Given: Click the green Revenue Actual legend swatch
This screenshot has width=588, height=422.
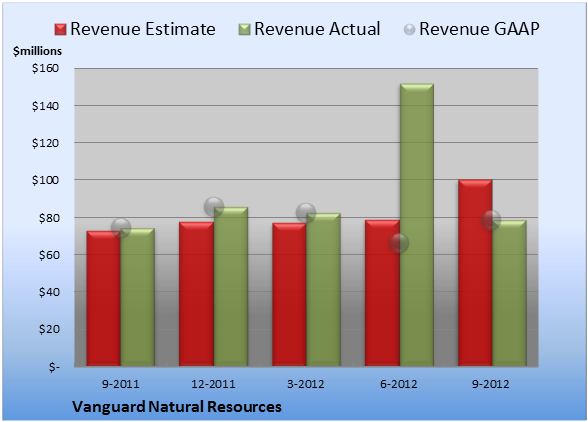Looking at the screenshot, I should [x=244, y=29].
